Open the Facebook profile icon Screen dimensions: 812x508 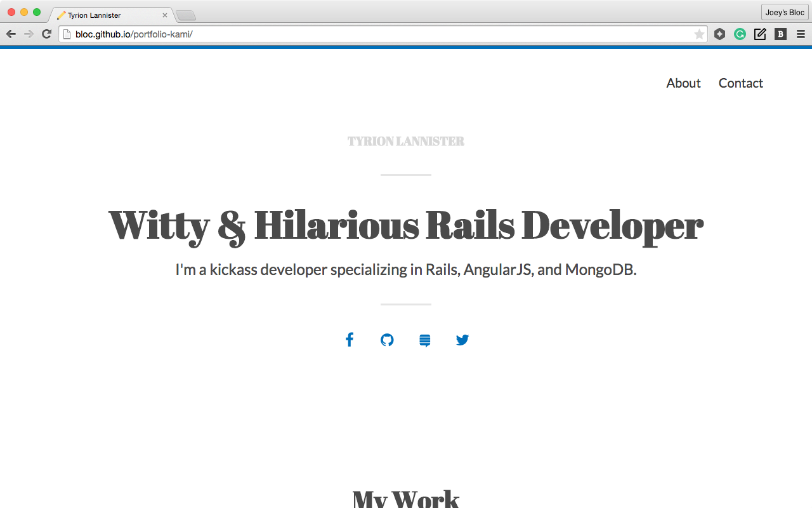pyautogui.click(x=350, y=340)
